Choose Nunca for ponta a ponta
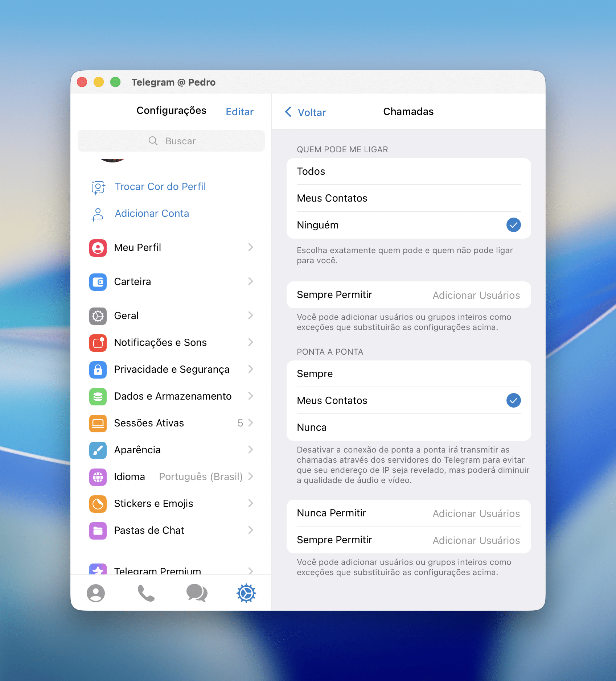The width and height of the screenshot is (616, 681). coord(408,428)
